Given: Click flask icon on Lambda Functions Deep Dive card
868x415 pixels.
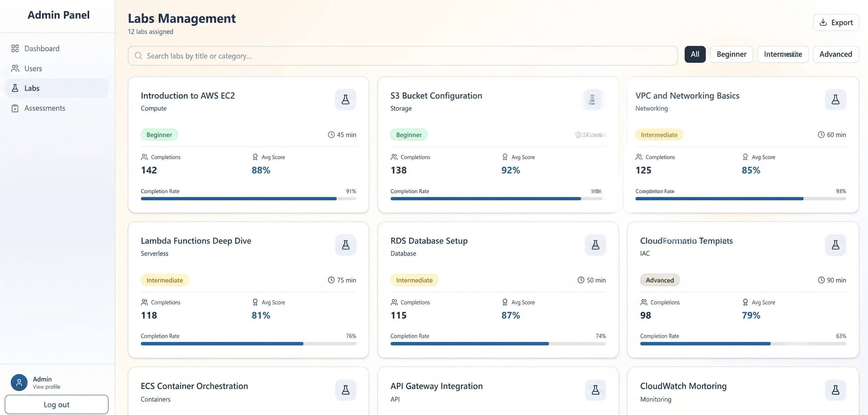Looking at the screenshot, I should (x=345, y=245).
